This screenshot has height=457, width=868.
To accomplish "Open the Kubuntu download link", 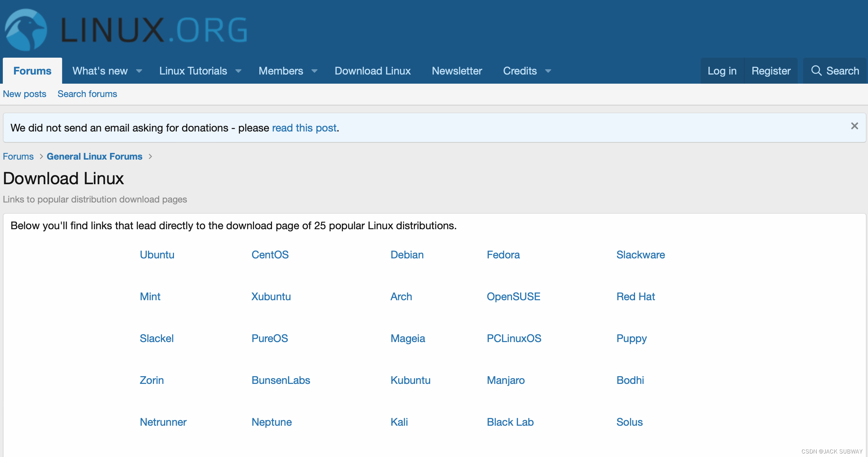I will point(410,380).
